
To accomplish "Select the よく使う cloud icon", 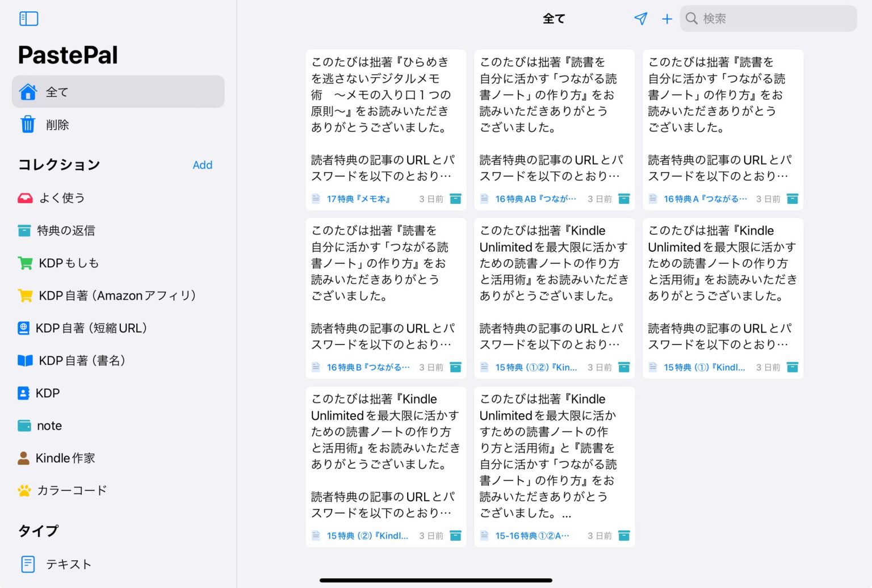I will pyautogui.click(x=24, y=198).
